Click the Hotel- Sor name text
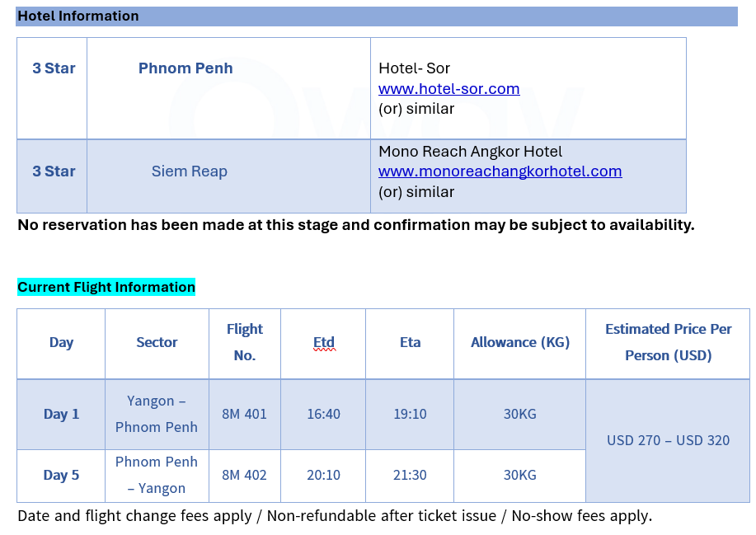 pyautogui.click(x=414, y=68)
